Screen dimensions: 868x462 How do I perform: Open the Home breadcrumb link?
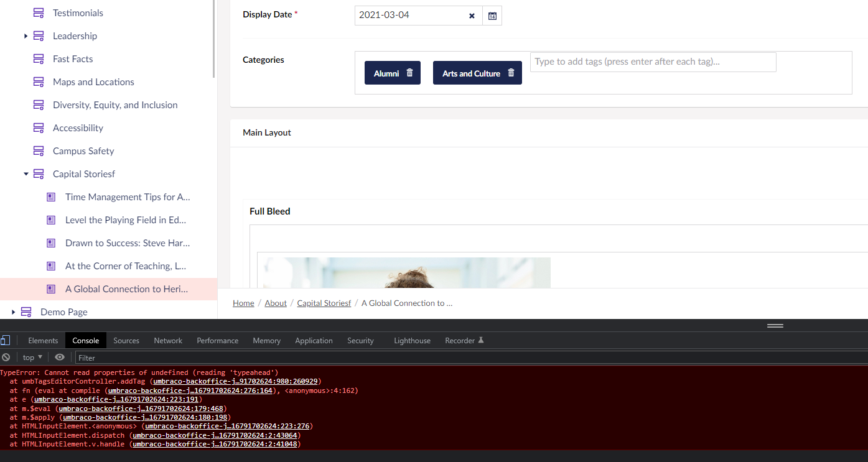pos(243,303)
